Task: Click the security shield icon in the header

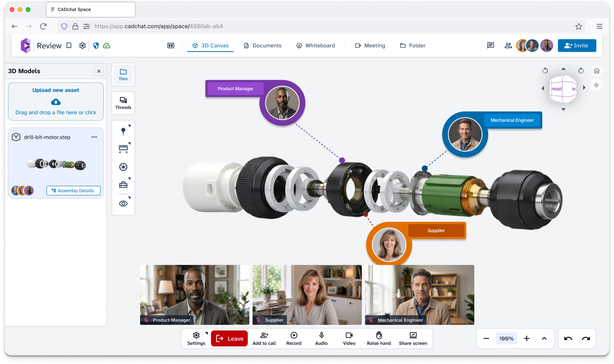Action: (x=96, y=45)
